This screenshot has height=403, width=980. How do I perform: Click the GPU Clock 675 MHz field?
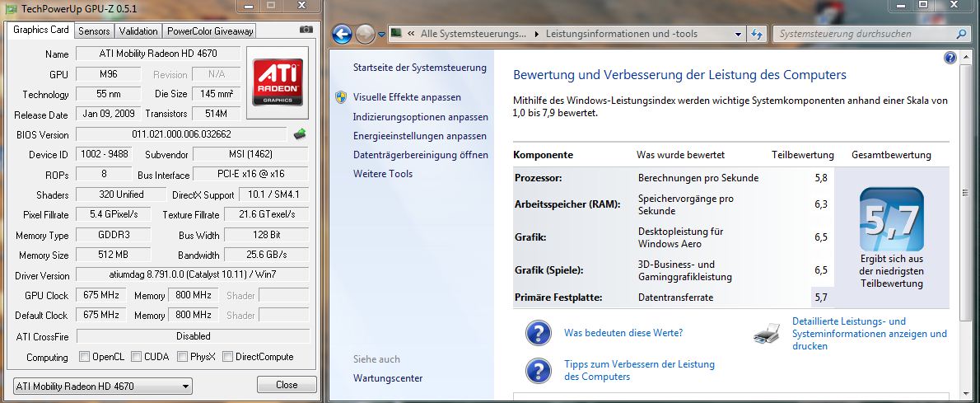(x=100, y=295)
